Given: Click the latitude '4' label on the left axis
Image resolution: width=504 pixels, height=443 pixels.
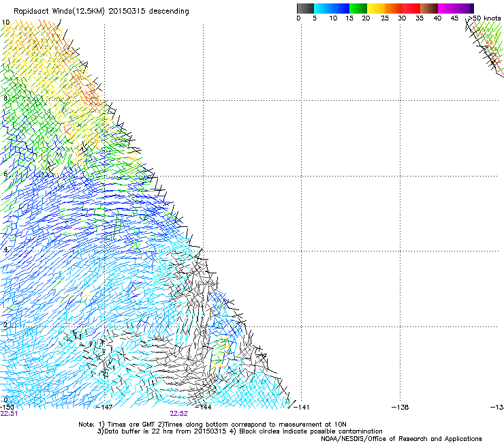Looking at the screenshot, I should pyautogui.click(x=5, y=249).
